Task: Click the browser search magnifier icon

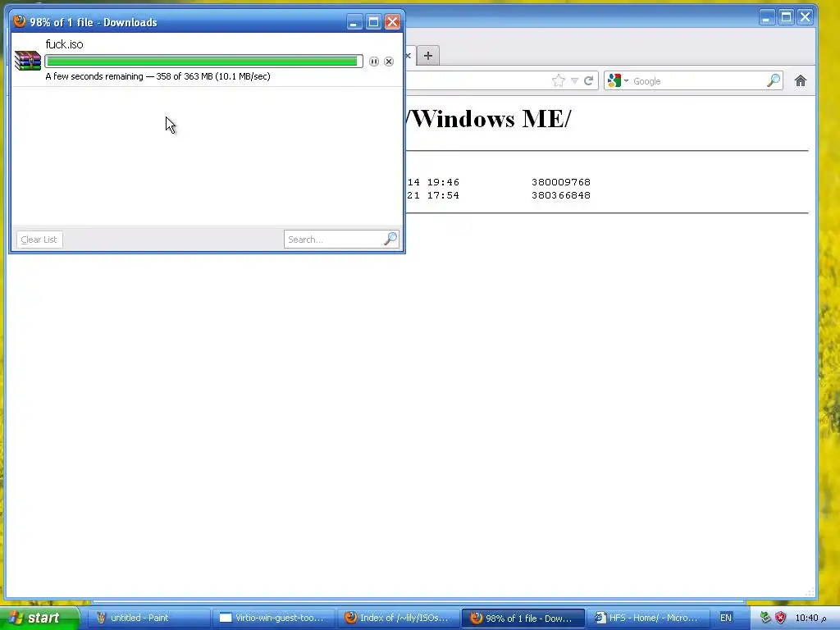Action: pos(774,81)
